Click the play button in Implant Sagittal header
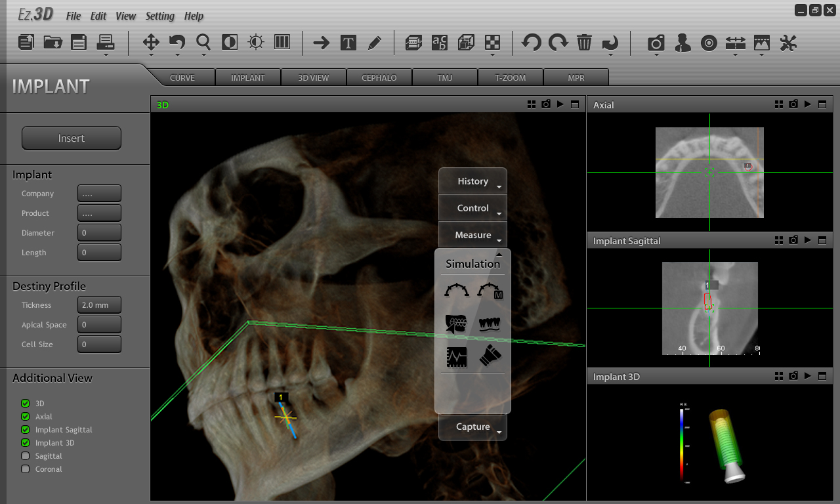This screenshot has width=840, height=504. point(808,240)
